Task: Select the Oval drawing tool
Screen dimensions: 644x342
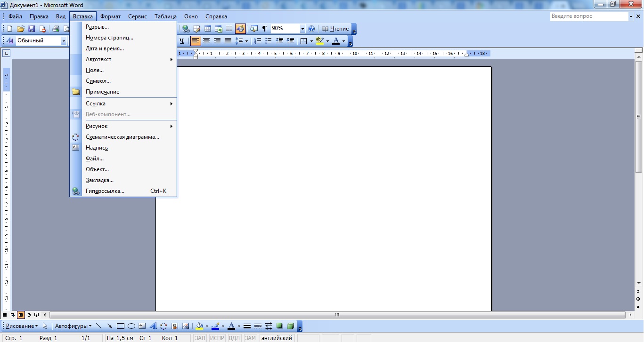Action: (x=131, y=326)
